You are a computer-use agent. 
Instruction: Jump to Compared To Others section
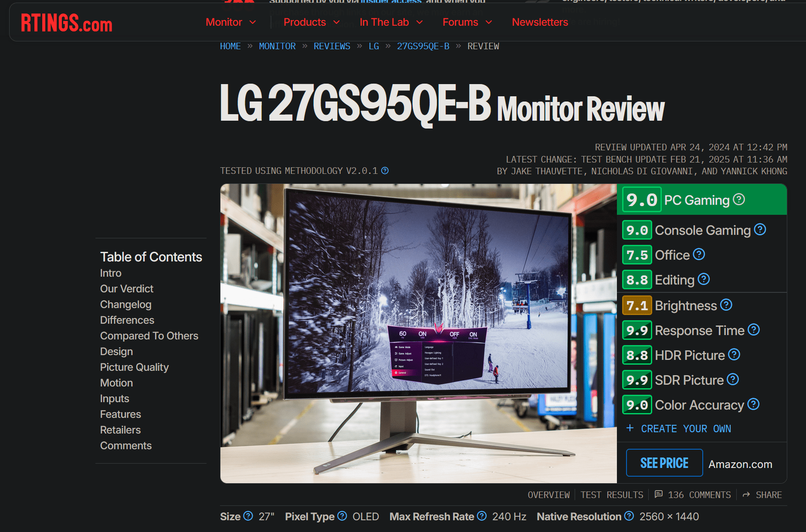pyautogui.click(x=149, y=336)
